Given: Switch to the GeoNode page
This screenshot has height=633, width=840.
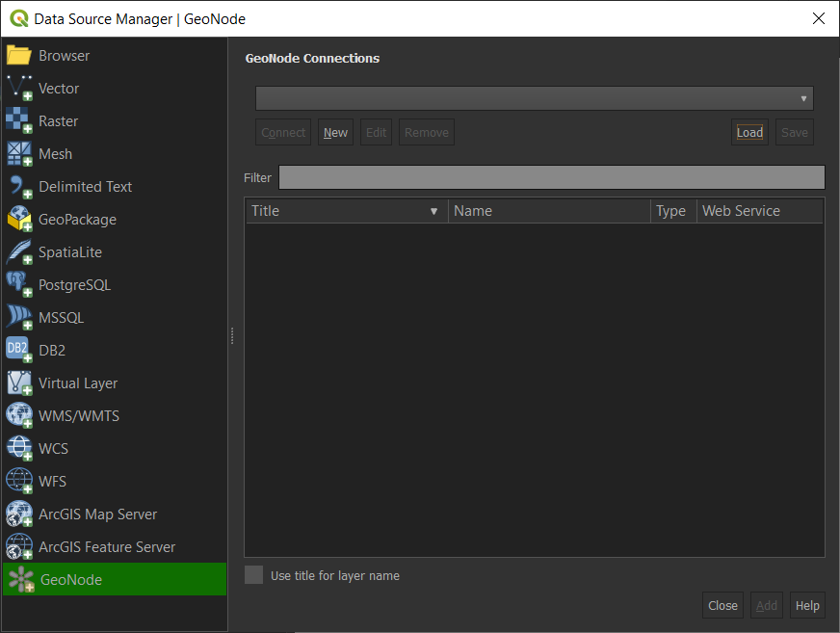Looking at the screenshot, I should click(69, 579).
